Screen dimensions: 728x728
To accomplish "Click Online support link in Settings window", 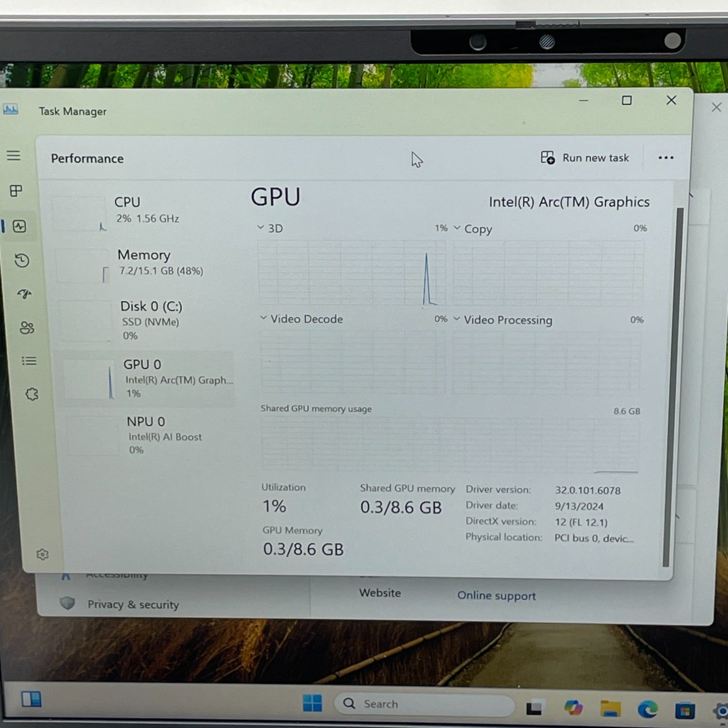I will click(496, 596).
